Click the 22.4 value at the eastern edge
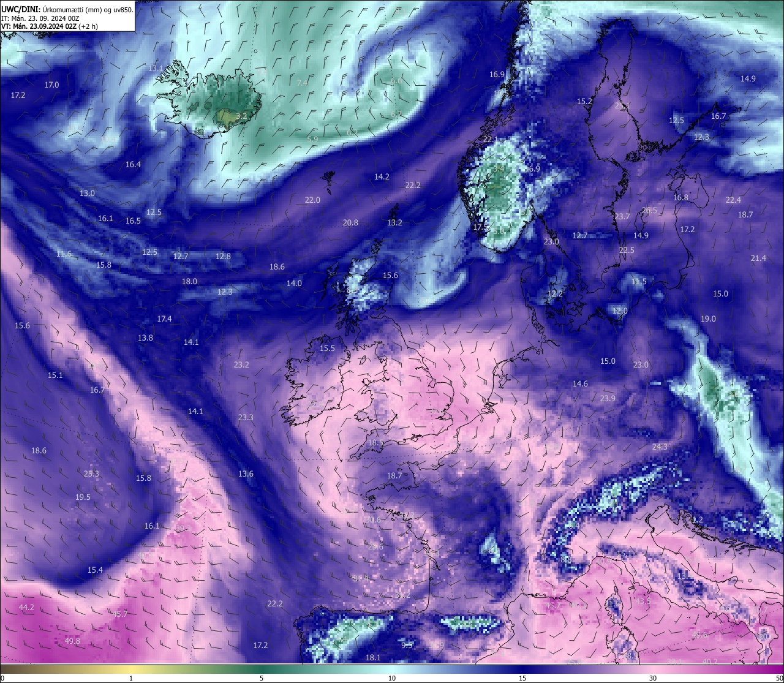This screenshot has height=683, width=784. (733, 200)
